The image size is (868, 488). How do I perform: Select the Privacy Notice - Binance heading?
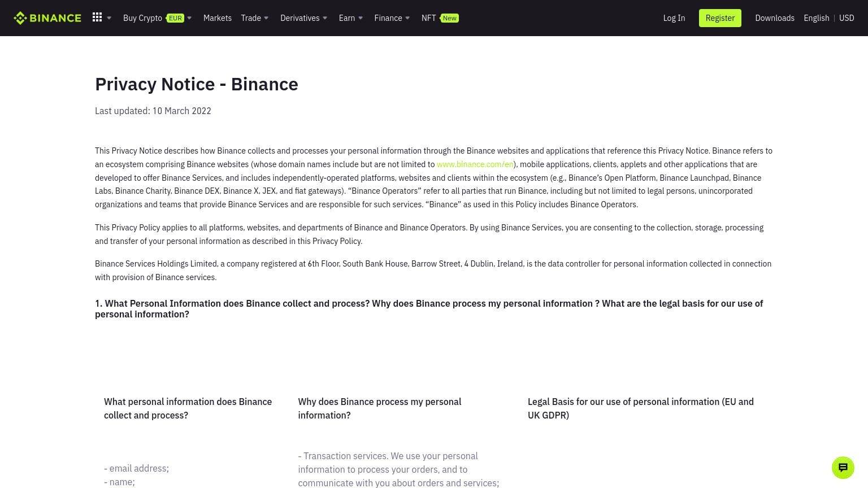(x=197, y=84)
